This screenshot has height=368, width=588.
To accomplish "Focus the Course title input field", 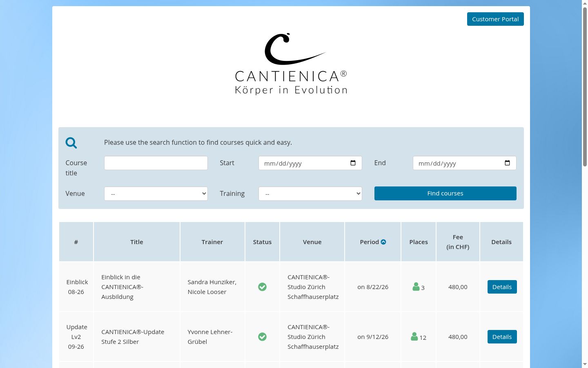I will [156, 163].
